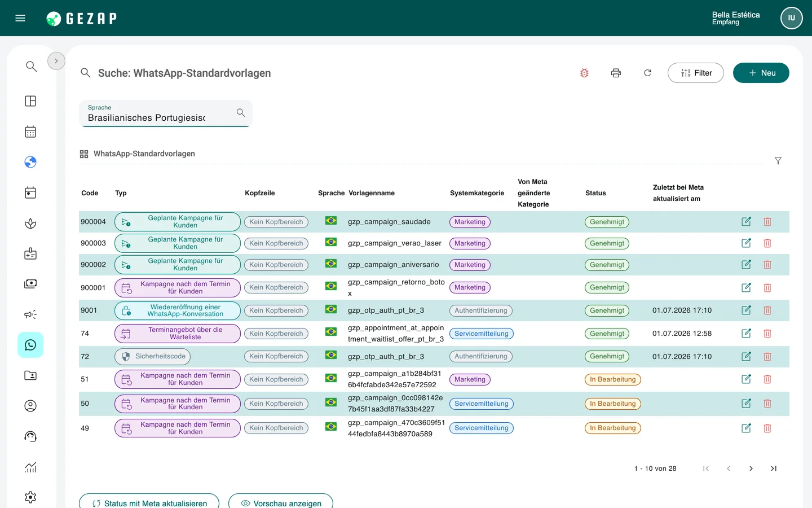
Task: Edit template with code 900004
Action: point(746,222)
